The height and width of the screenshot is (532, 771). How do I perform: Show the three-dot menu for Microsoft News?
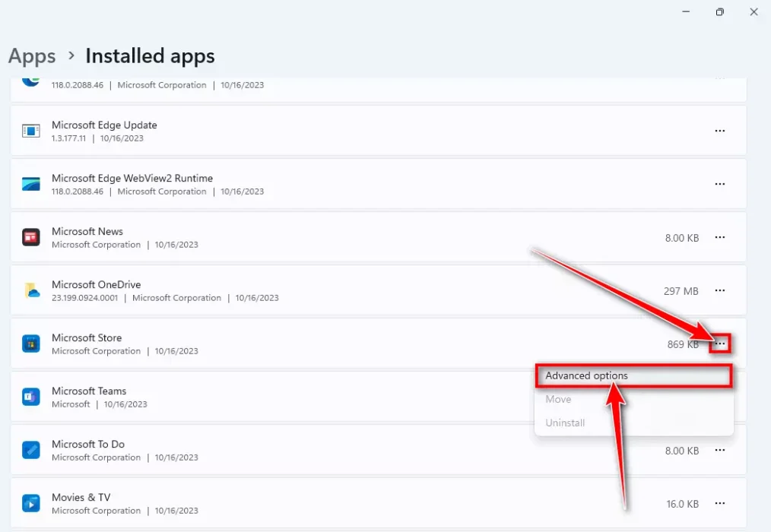[x=720, y=237]
